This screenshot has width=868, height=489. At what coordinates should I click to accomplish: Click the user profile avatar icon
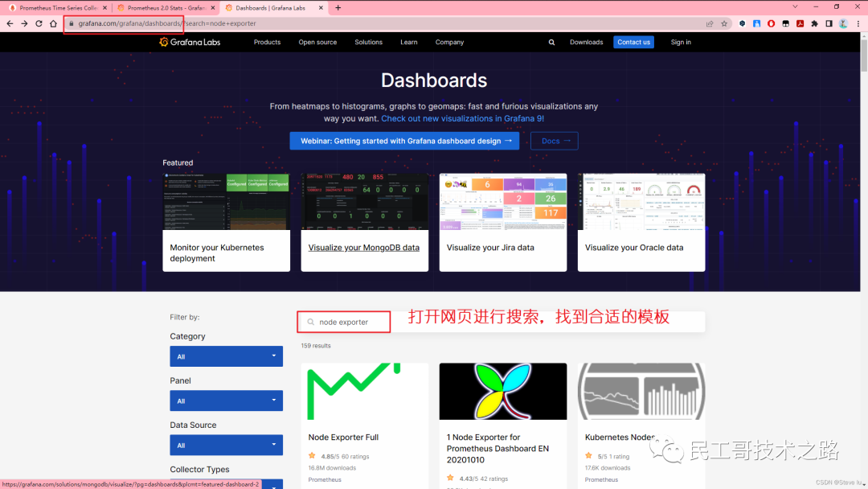pos(843,23)
